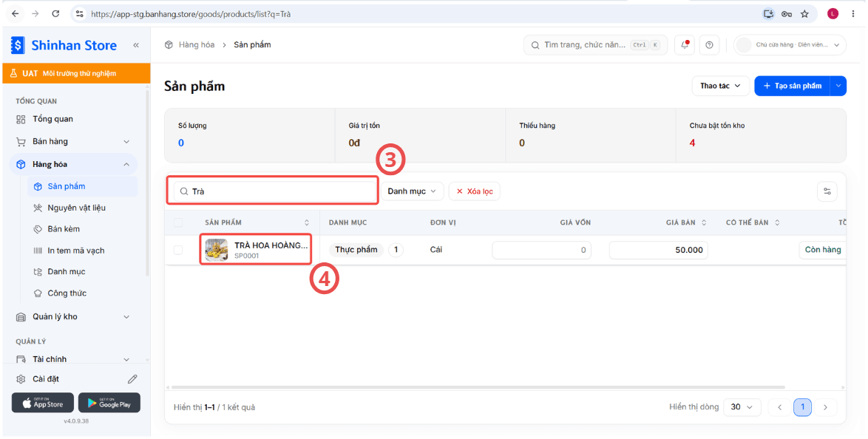Open the browser profile avatar
This screenshot has width=868, height=439.
pos(833,14)
